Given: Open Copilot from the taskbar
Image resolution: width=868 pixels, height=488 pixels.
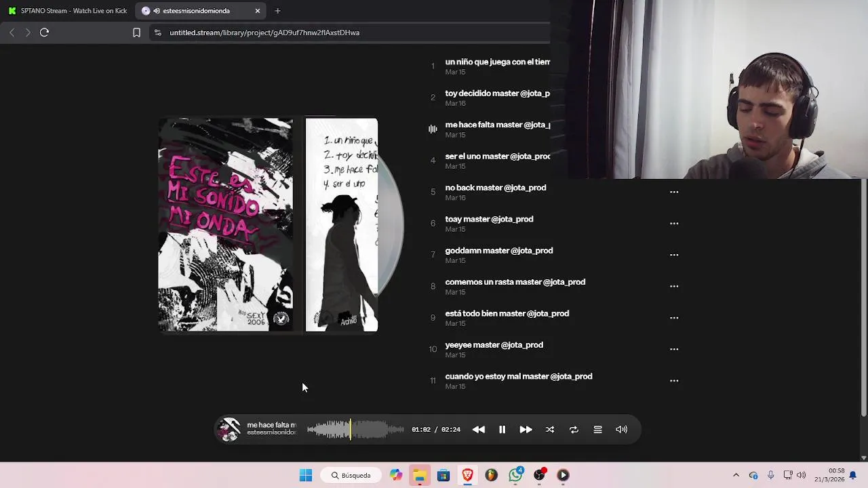Looking at the screenshot, I should tap(396, 475).
